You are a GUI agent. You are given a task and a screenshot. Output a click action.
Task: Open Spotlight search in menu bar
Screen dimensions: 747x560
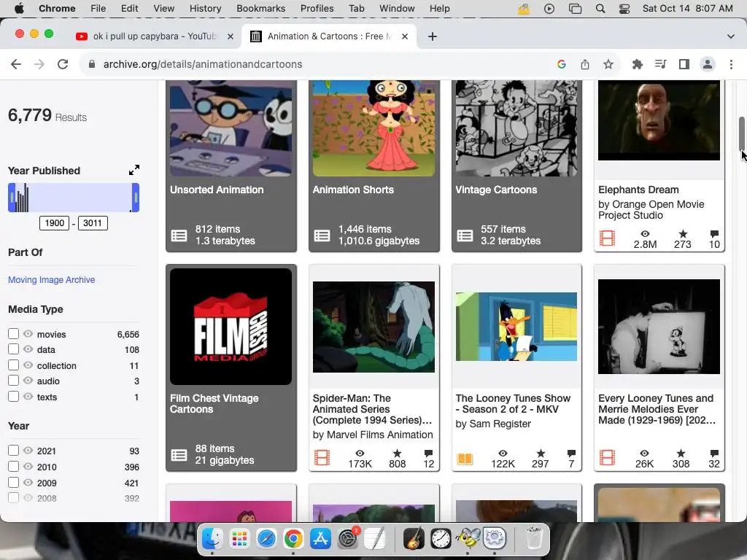[x=600, y=9]
